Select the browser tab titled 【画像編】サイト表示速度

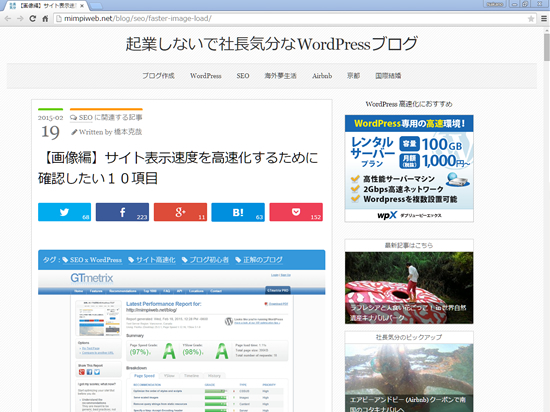point(46,6)
